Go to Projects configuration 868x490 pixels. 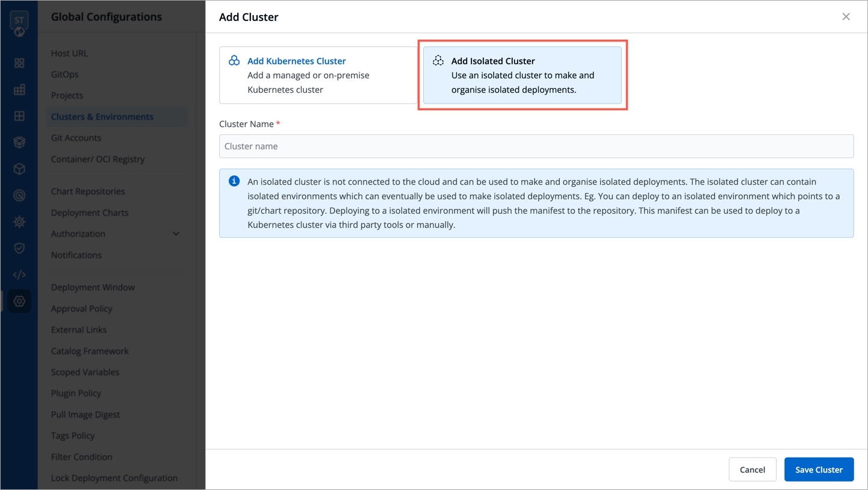[67, 95]
